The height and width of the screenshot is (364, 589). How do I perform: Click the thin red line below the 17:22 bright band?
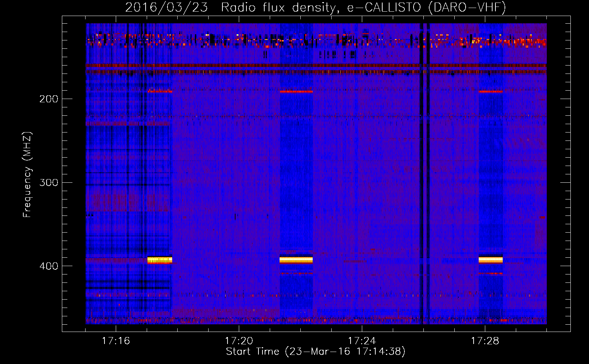pyautogui.click(x=296, y=273)
